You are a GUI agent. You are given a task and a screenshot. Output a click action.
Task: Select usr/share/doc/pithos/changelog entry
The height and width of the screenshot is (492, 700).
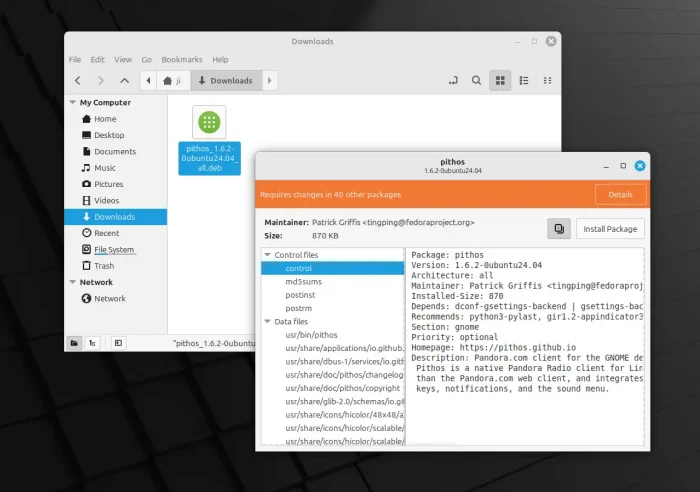(x=333, y=375)
